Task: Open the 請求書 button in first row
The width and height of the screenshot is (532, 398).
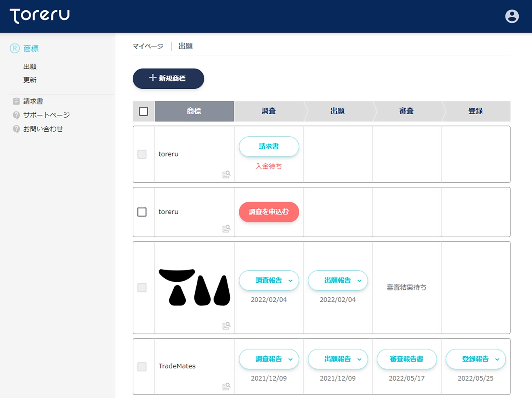Action: coord(269,146)
